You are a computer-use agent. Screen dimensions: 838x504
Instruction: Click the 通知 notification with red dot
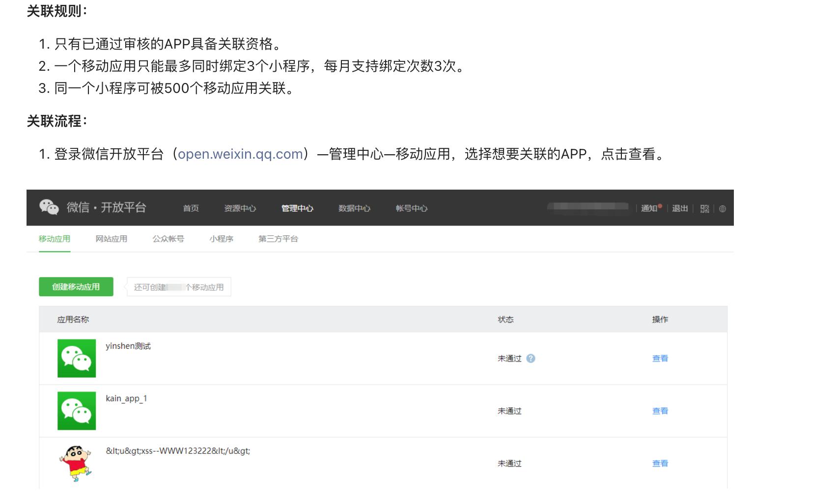coord(648,207)
